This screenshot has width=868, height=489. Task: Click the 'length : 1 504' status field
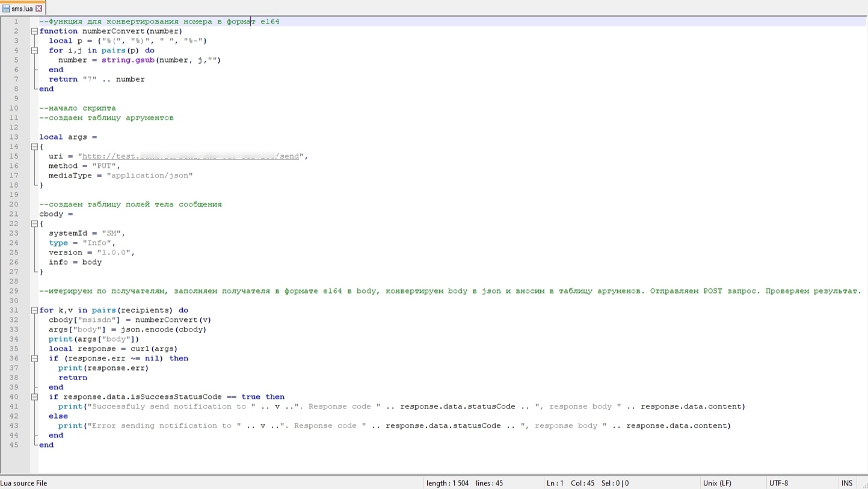click(x=447, y=483)
